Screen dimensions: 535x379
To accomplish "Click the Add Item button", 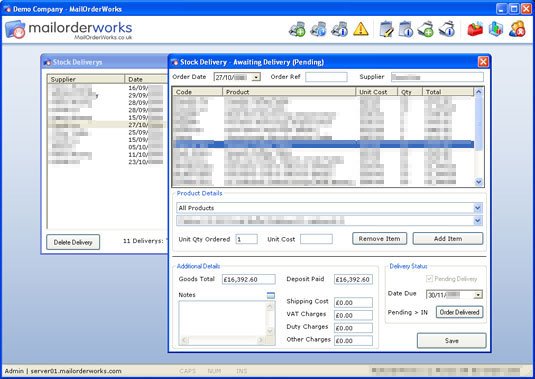I will [448, 238].
